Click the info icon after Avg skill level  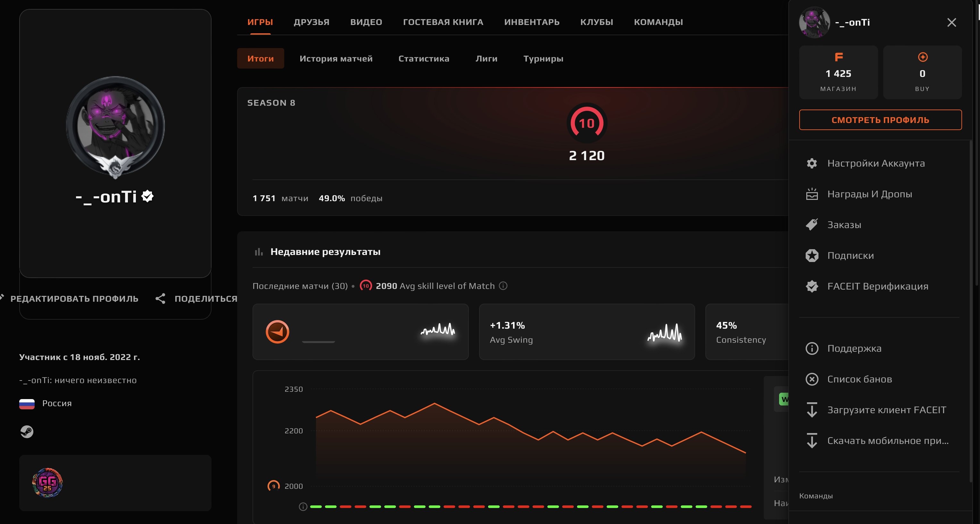coord(503,286)
